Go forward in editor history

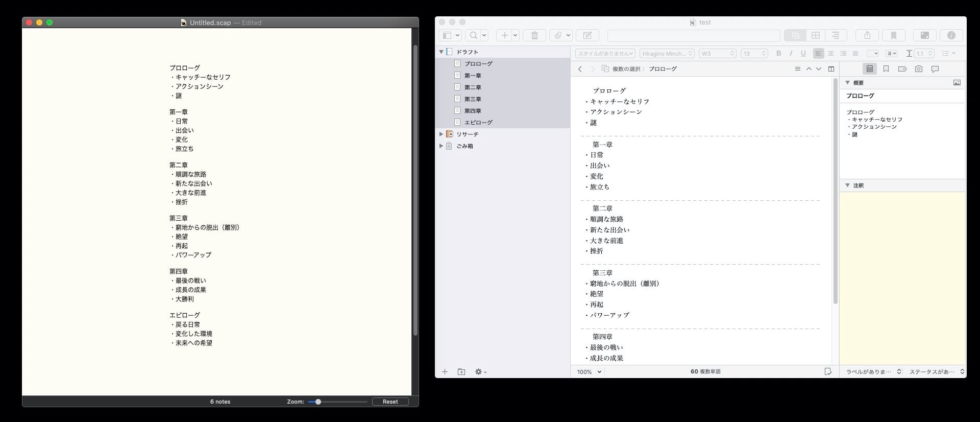[593, 69]
